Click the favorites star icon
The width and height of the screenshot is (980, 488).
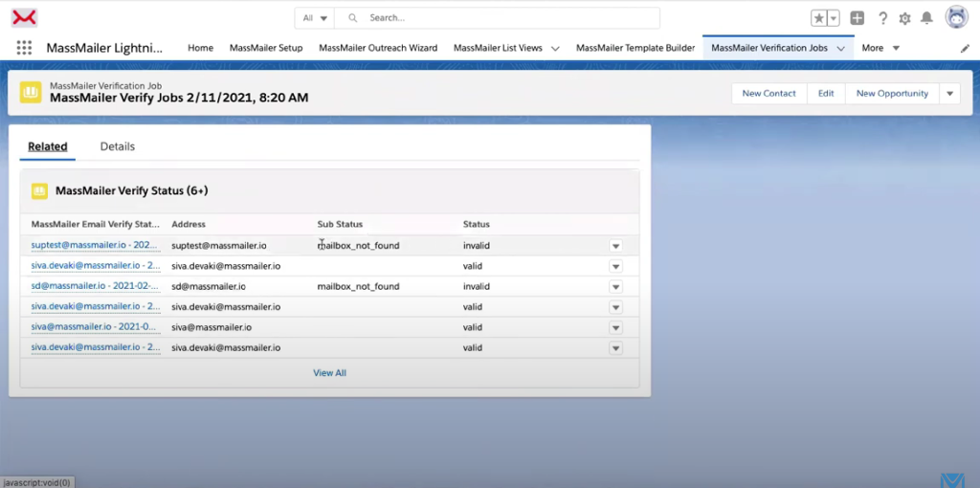pyautogui.click(x=819, y=18)
